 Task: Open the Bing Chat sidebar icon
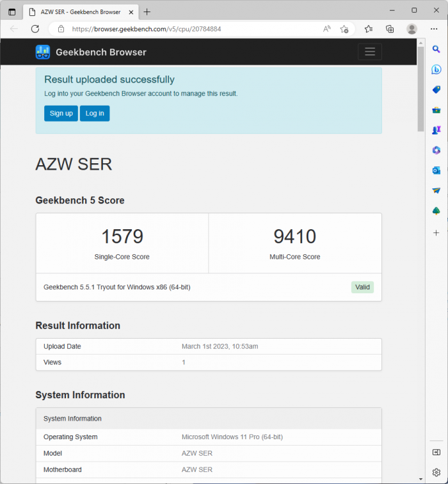[436, 69]
